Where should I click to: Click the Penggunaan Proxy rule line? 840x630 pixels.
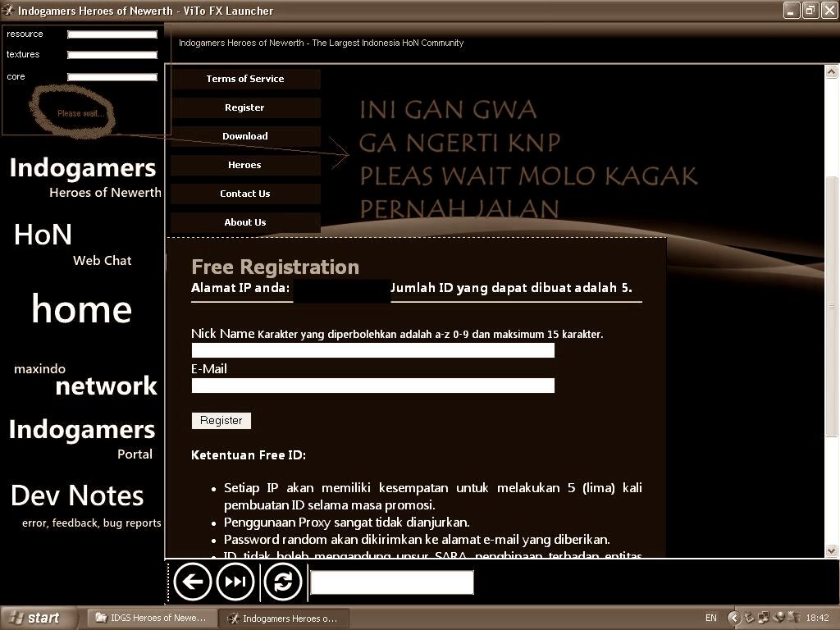click(347, 523)
